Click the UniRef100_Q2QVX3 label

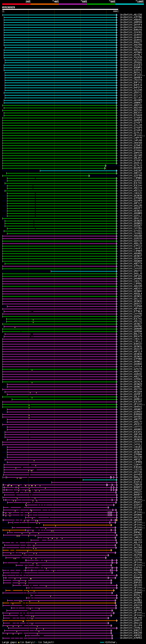point(131,504)
